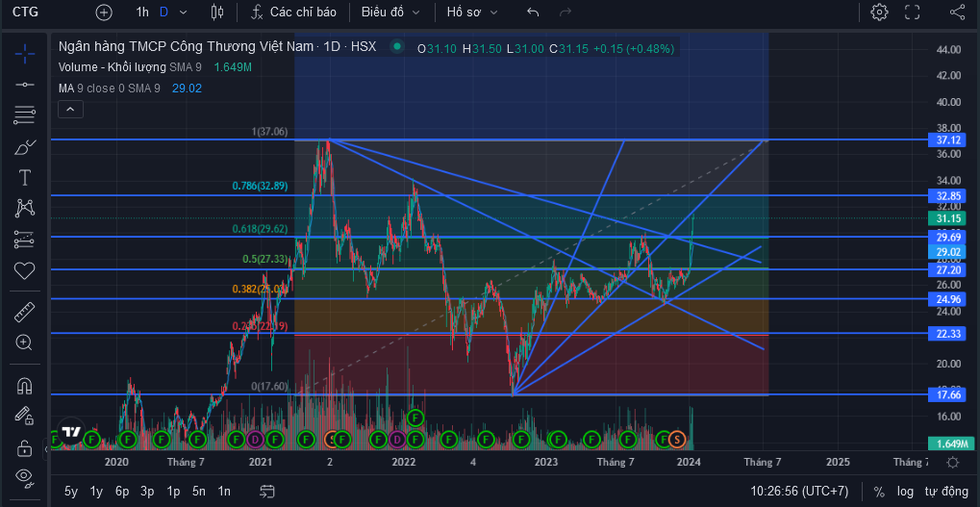Open time axis settings gear

(952, 462)
